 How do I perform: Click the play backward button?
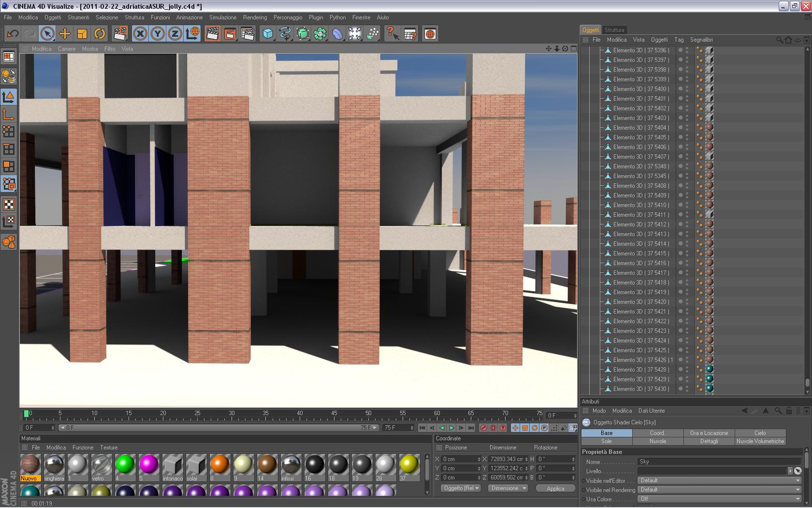pyautogui.click(x=442, y=428)
